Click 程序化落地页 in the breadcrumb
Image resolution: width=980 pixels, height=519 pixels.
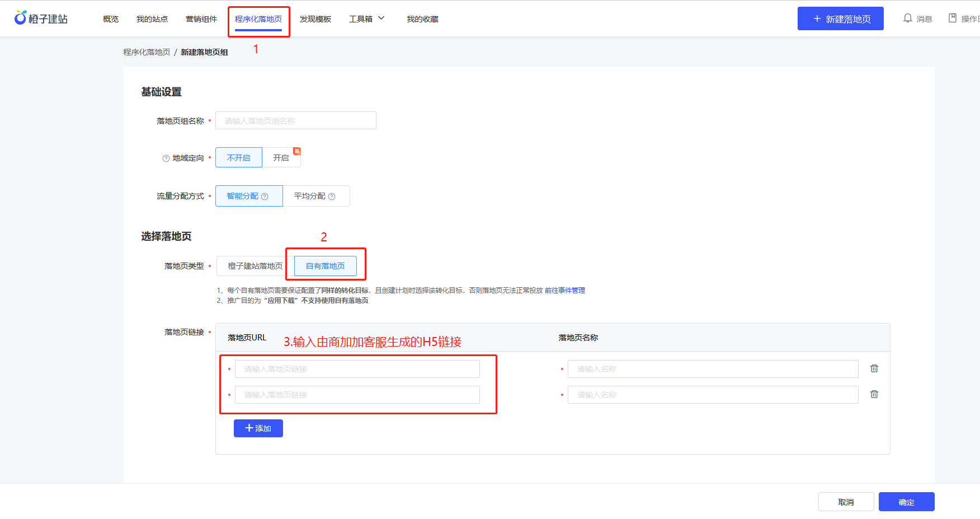pos(147,52)
